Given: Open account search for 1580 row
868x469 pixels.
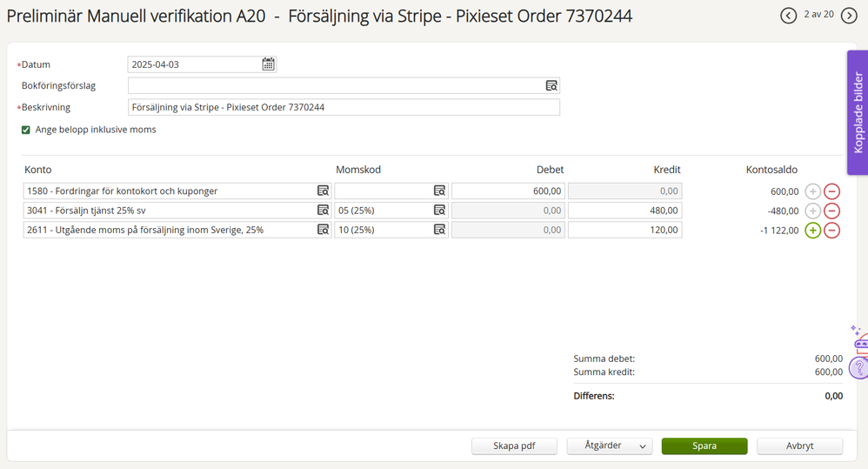Looking at the screenshot, I should coord(323,191).
